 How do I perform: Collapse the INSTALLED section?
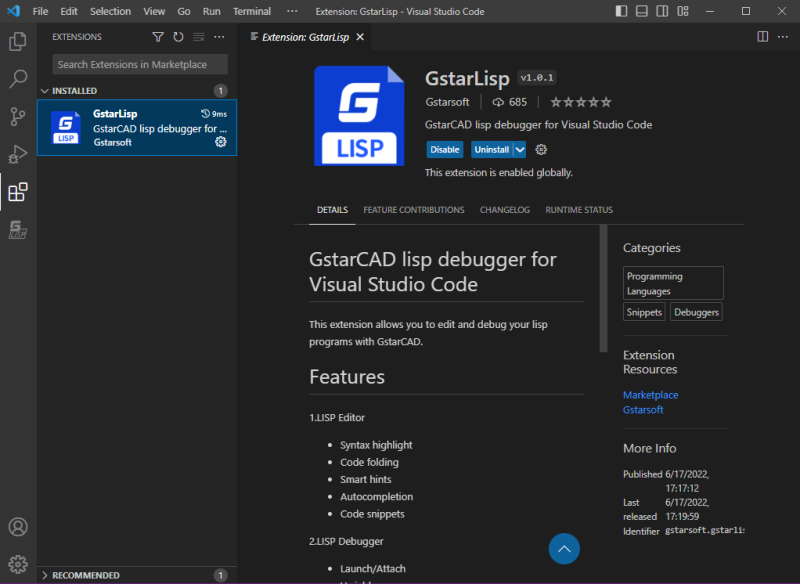pos(68,91)
